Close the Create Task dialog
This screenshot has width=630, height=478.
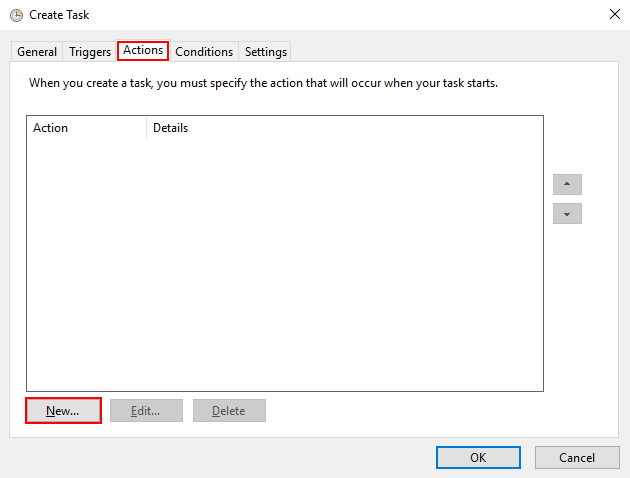pos(612,15)
